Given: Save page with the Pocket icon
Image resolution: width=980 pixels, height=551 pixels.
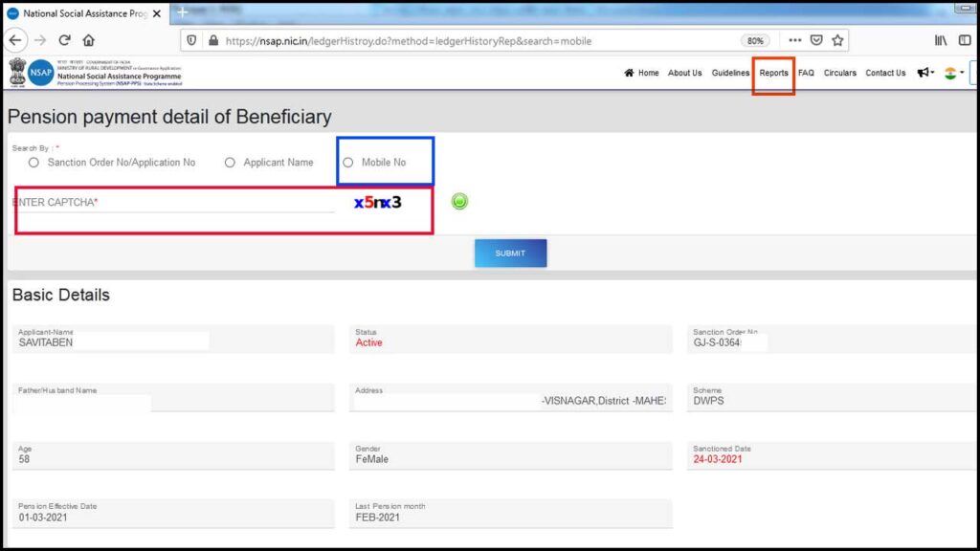Looking at the screenshot, I should point(815,40).
